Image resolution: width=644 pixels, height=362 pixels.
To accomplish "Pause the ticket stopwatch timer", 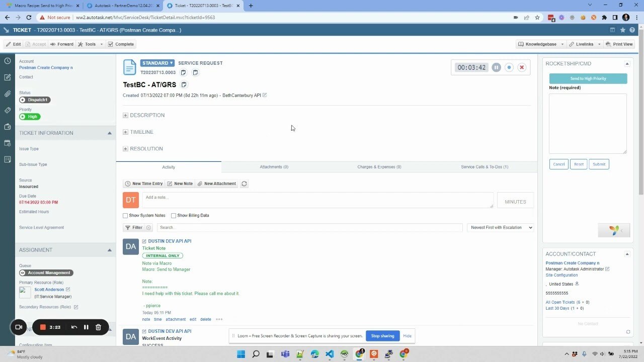I will pos(496,67).
